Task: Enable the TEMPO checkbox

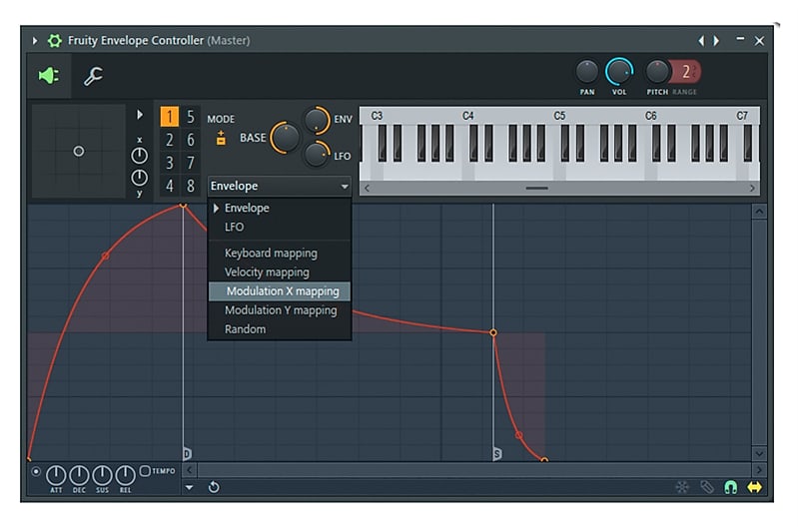Action: pyautogui.click(x=145, y=470)
